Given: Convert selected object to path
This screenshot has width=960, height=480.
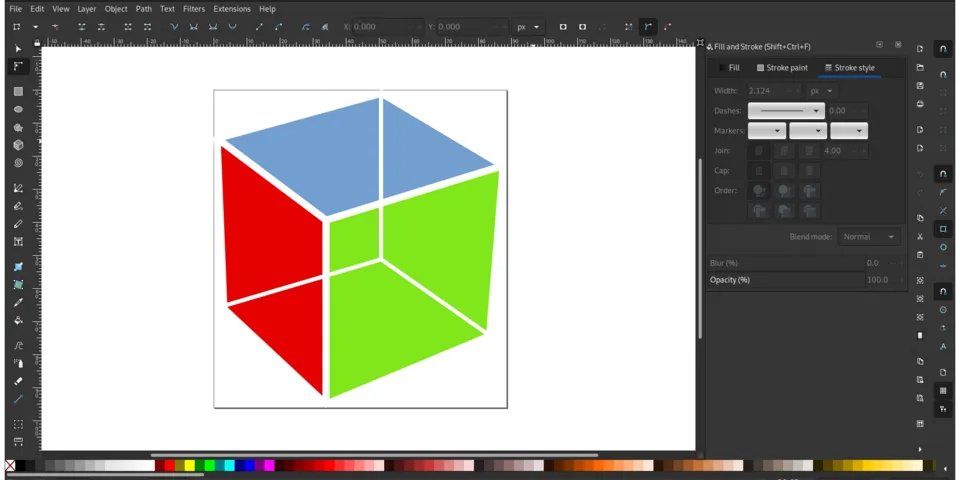Looking at the screenshot, I should [x=306, y=27].
